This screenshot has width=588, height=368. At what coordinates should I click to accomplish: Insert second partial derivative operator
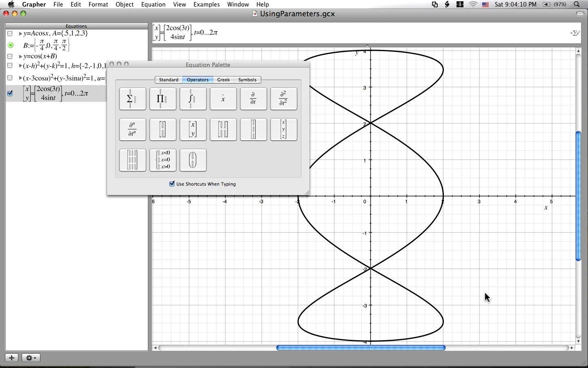[283, 99]
